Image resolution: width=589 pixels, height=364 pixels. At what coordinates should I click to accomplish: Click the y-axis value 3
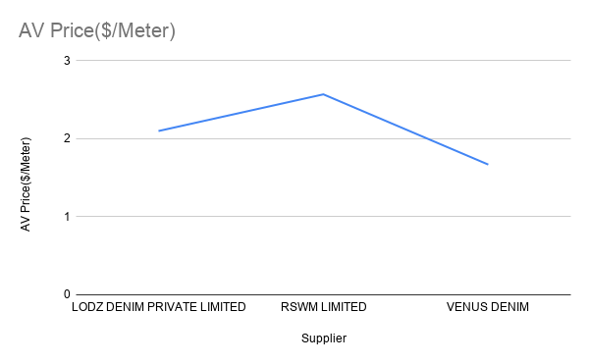pyautogui.click(x=67, y=61)
